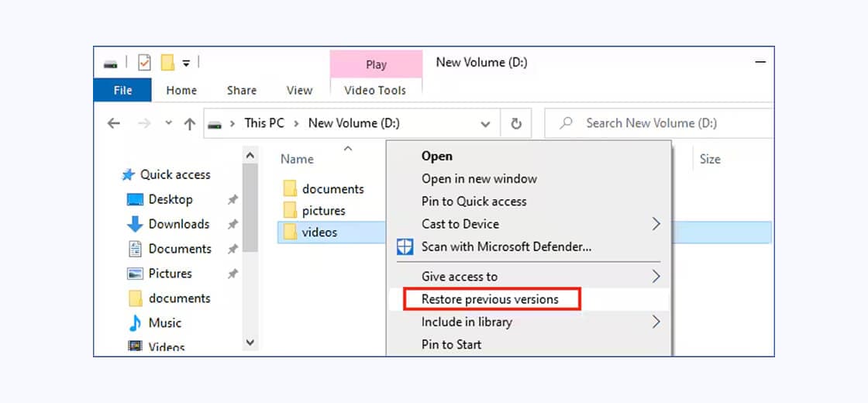Click the Quick access star icon
The width and height of the screenshot is (868, 403).
pos(128,175)
